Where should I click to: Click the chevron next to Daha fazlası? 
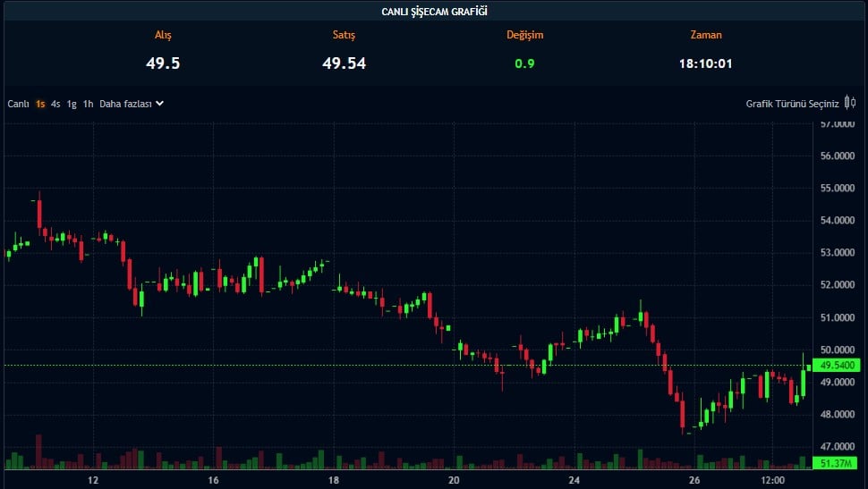[x=160, y=104]
